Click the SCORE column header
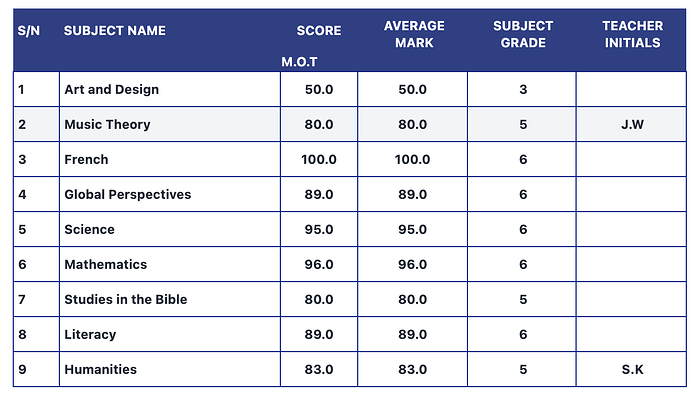690x401 pixels. pos(319,31)
